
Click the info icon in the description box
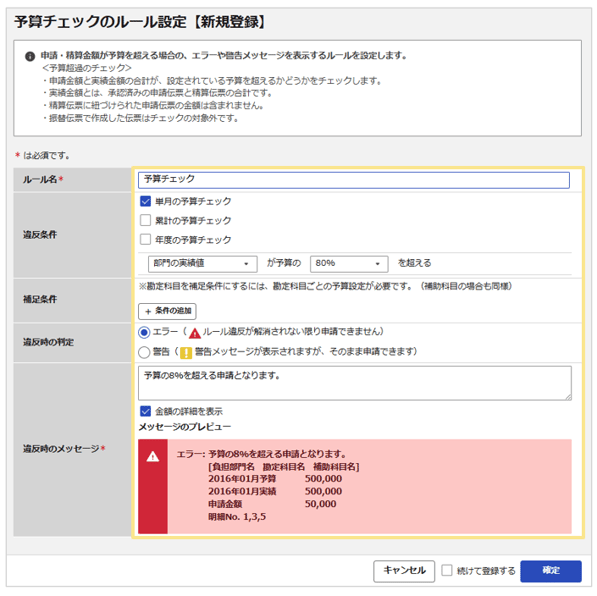tap(30, 56)
